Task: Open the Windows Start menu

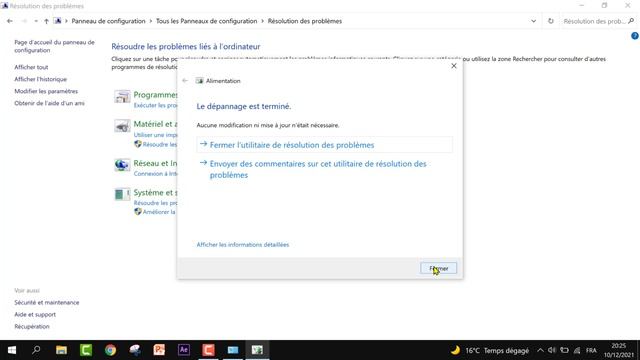Action: (12, 350)
